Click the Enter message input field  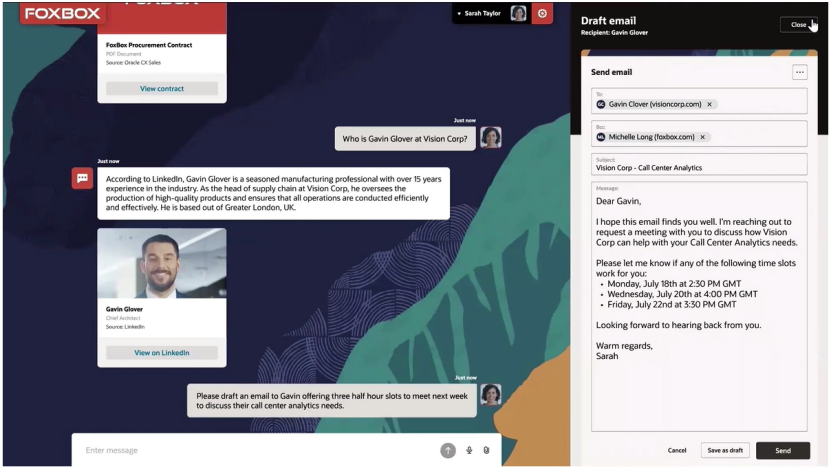pyautogui.click(x=260, y=450)
